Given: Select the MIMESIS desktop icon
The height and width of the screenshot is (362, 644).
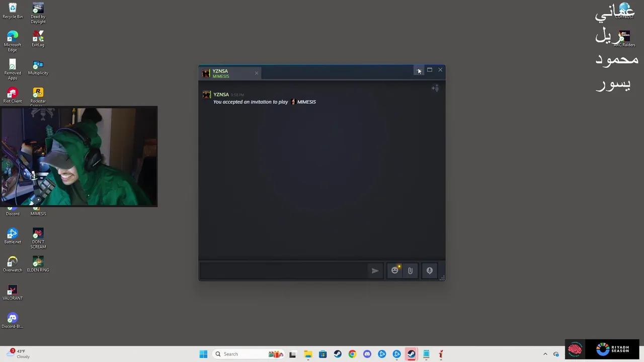Looking at the screenshot, I should (x=38, y=212).
